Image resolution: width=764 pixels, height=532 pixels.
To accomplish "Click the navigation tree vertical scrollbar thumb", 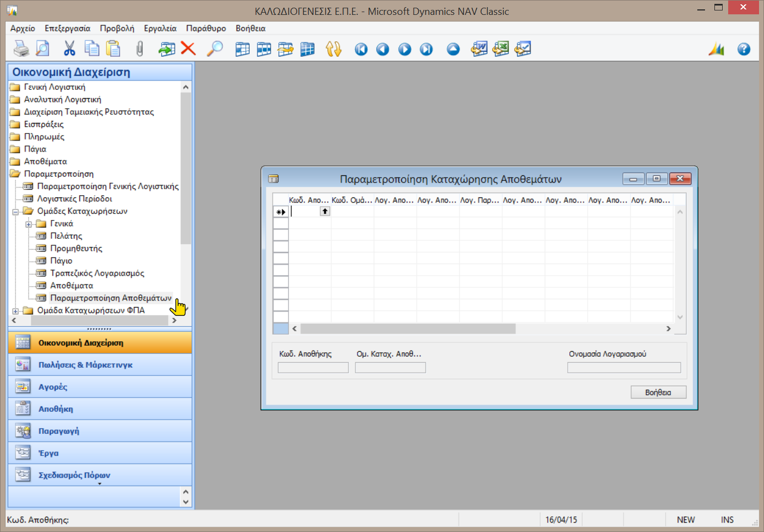I will (186, 168).
